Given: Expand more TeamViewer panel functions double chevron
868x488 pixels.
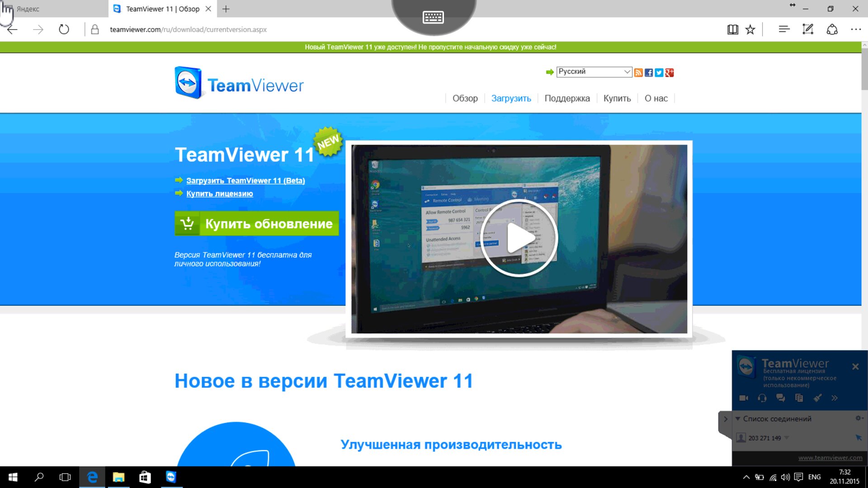Looking at the screenshot, I should tap(835, 398).
